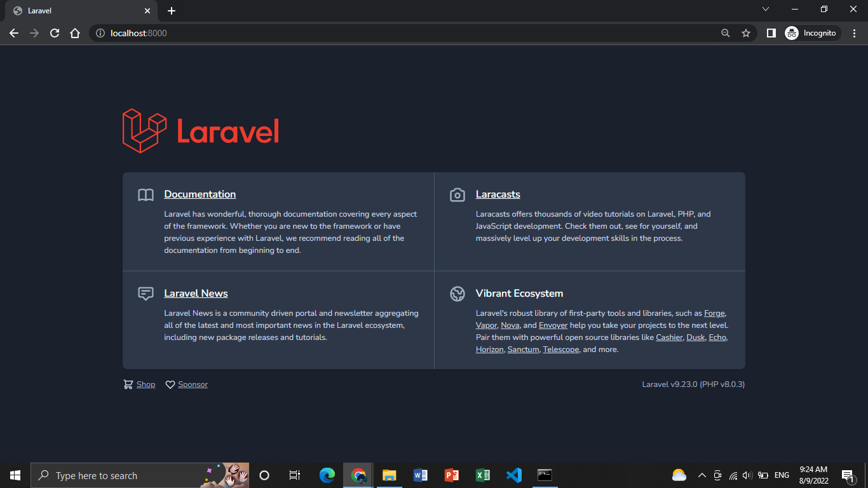Image resolution: width=868 pixels, height=488 pixels.
Task: Open Task View on the taskbar
Action: (295, 475)
